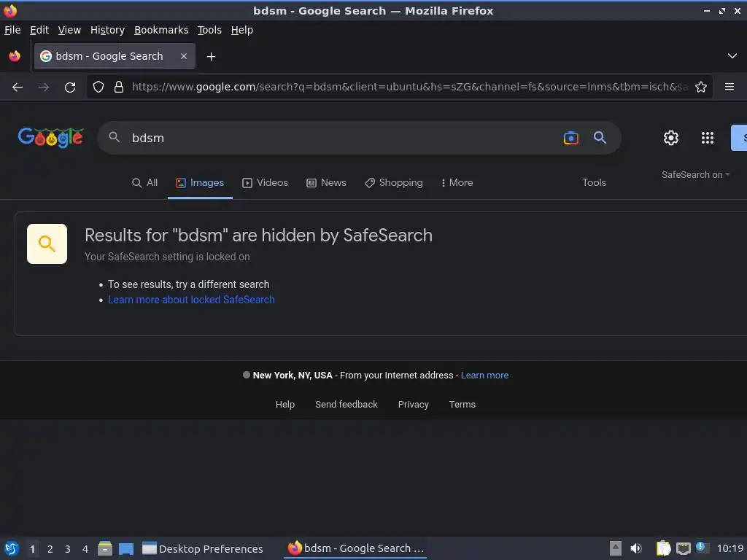Expand the SafeSearch on dropdown
The width and height of the screenshot is (747, 560).
[x=695, y=175]
